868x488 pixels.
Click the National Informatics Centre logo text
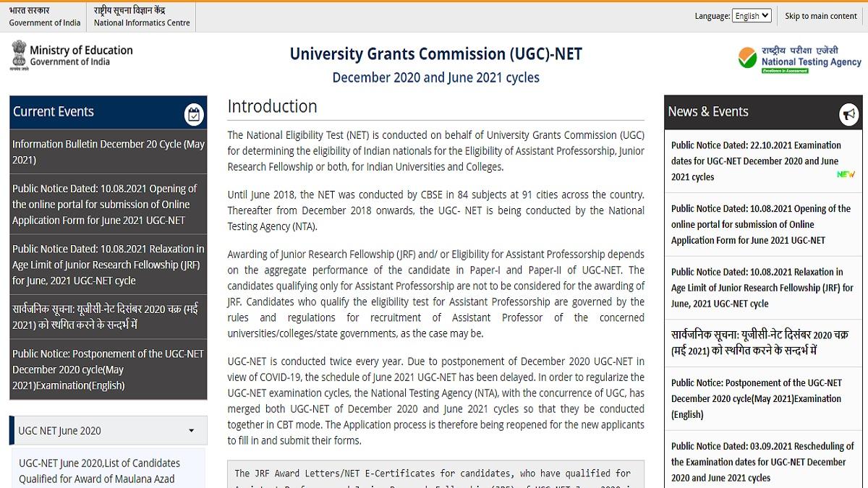click(x=141, y=16)
